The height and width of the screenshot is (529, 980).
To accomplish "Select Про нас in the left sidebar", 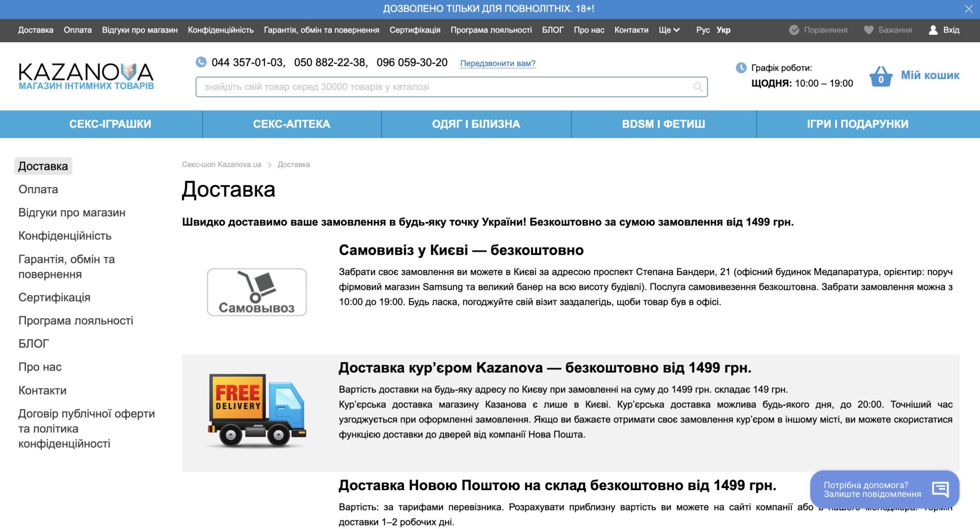I will [x=40, y=367].
